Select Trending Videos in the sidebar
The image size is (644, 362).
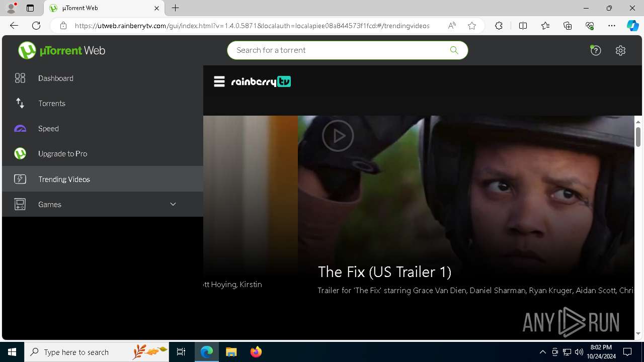[103, 179]
